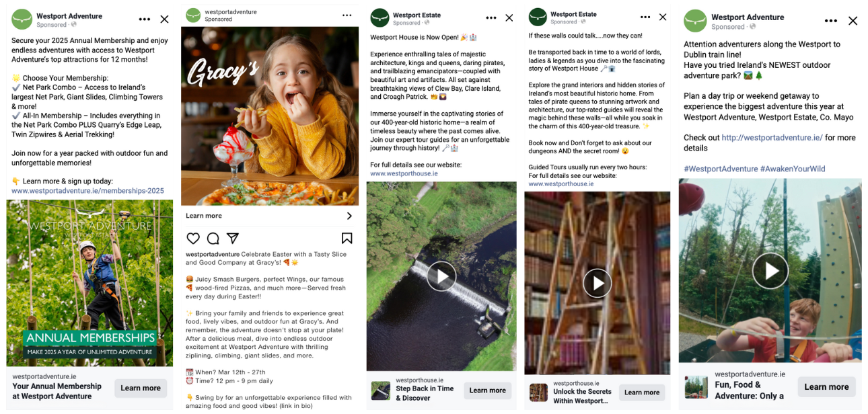Open the memberships-2025 website link
Screen dimensions: 868x414
click(87, 191)
